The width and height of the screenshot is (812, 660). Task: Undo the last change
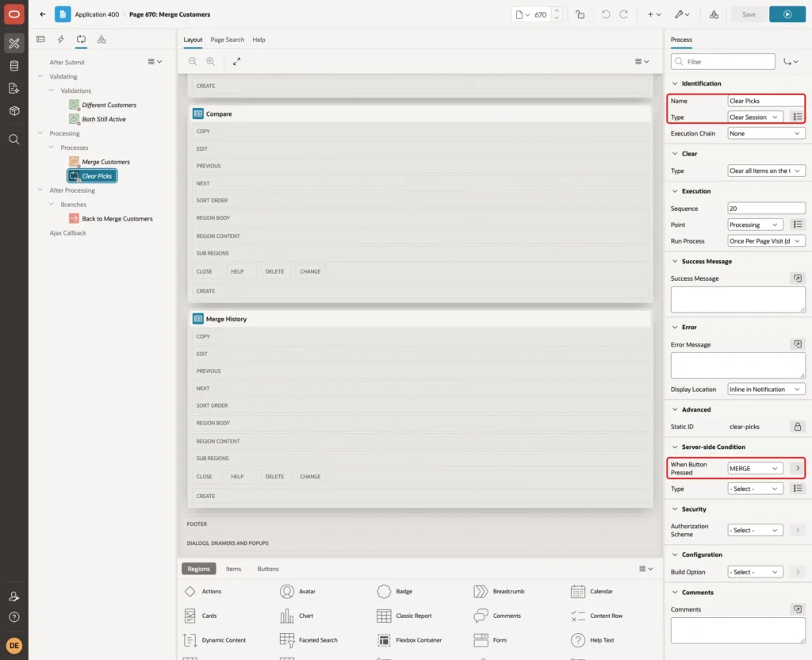[x=605, y=14]
